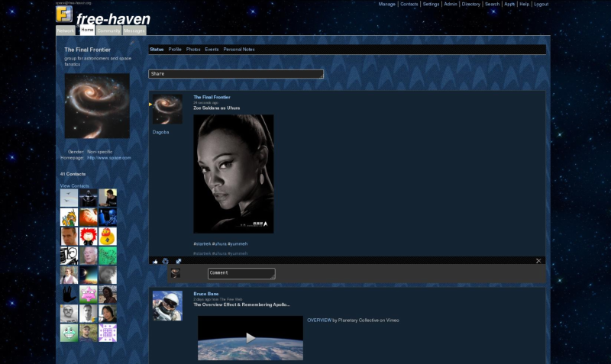The width and height of the screenshot is (611, 364).
Task: Open Admin from top navigation
Action: [451, 4]
